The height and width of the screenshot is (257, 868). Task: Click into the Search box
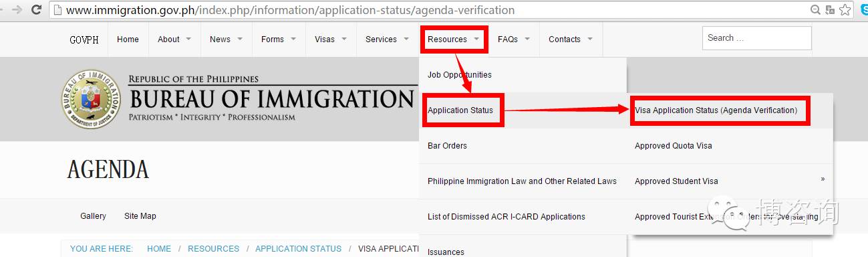point(756,38)
